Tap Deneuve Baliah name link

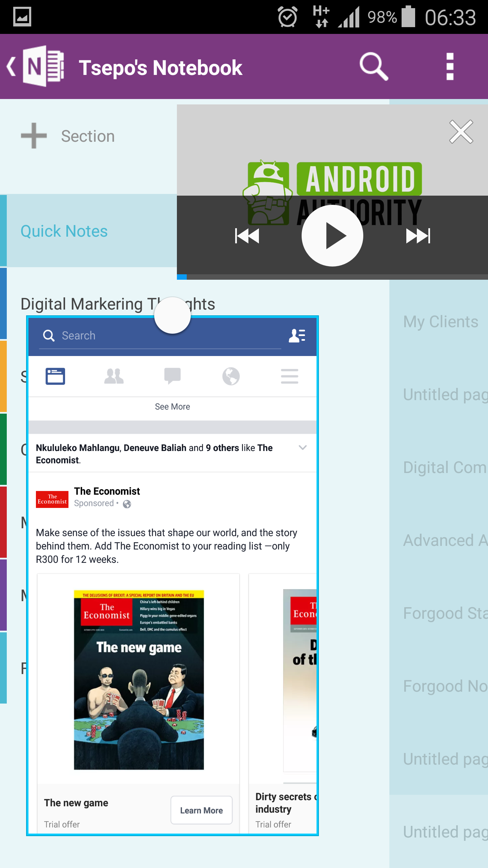155,448
